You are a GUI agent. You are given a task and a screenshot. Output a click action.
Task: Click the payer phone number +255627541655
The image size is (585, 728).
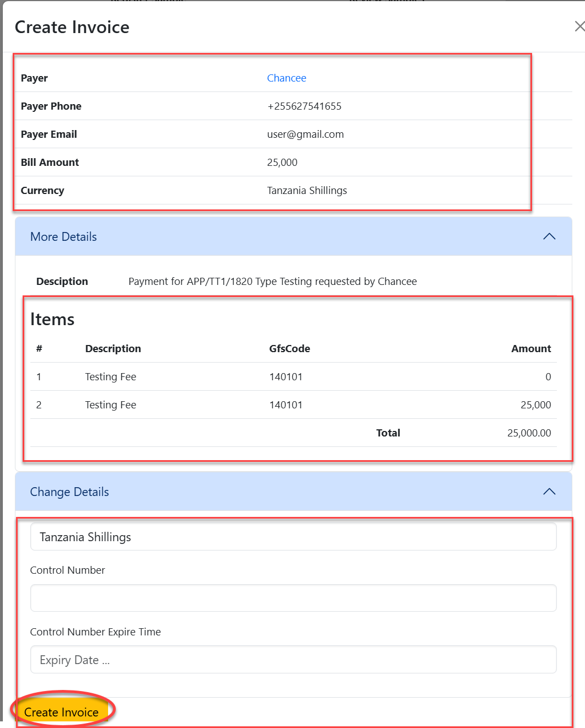[x=304, y=106]
